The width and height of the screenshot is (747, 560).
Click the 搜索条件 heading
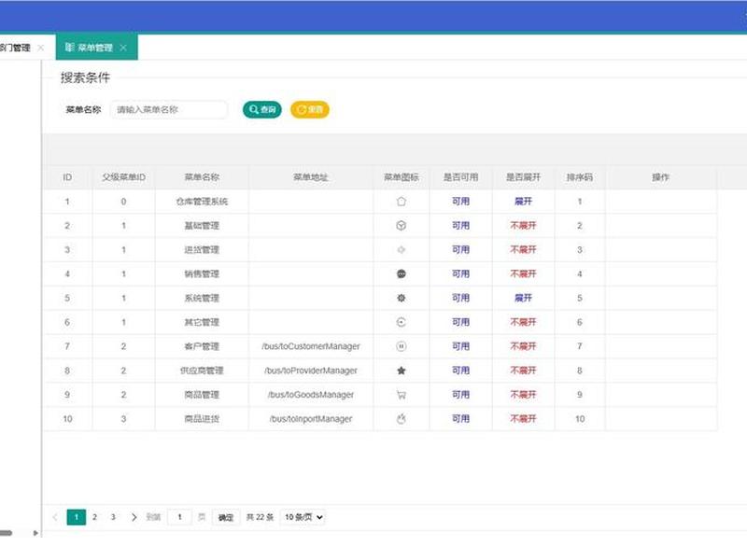(85, 77)
